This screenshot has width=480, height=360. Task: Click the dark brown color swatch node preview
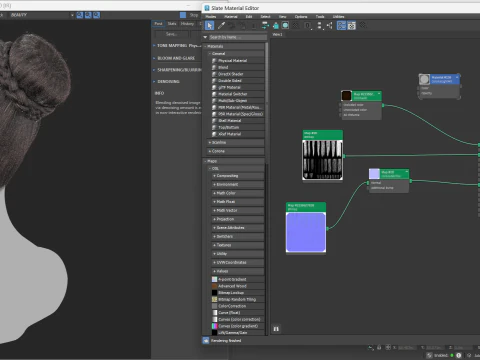click(x=346, y=96)
